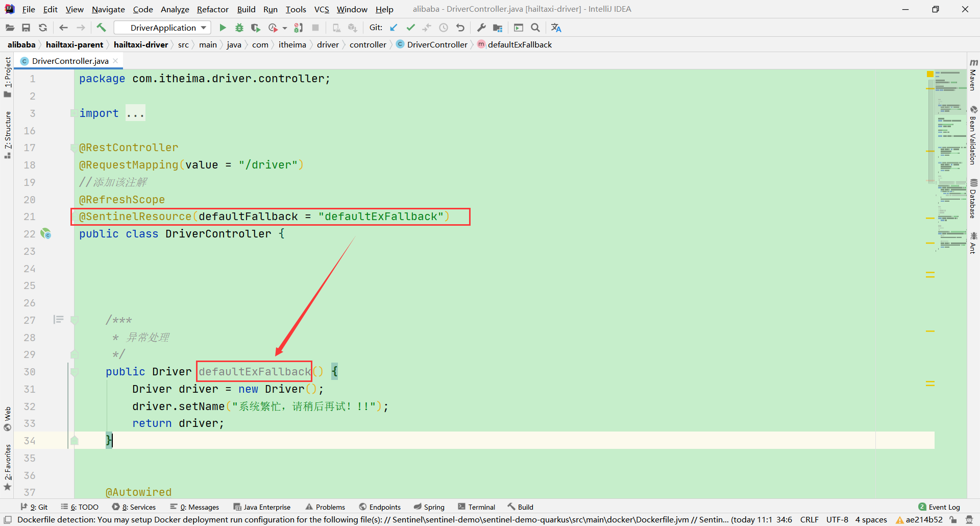Show Git history clock icon
The image size is (980, 526).
(444, 28)
